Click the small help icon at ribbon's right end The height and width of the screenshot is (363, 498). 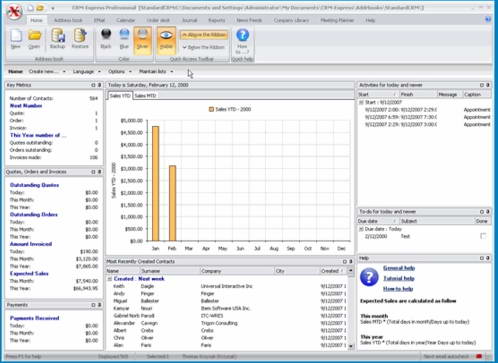(488, 19)
